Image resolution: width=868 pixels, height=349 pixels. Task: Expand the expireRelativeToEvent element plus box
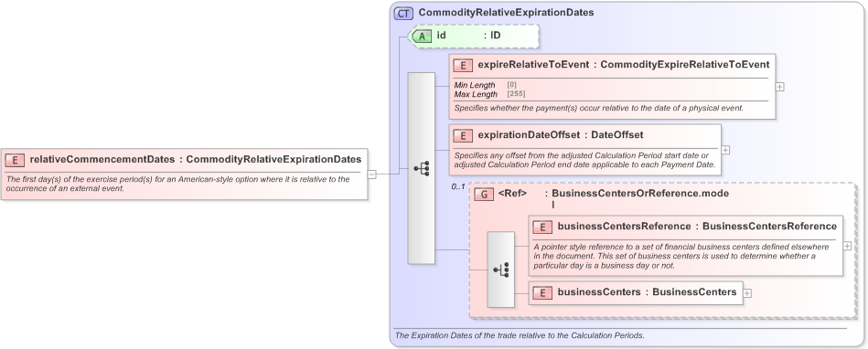[779, 87]
